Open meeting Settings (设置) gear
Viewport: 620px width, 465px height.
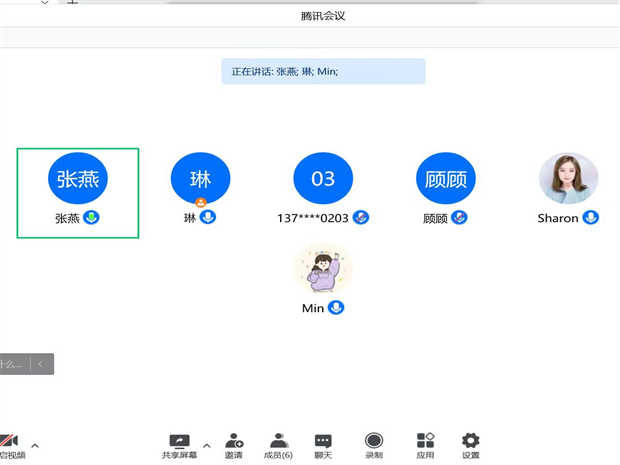471,446
